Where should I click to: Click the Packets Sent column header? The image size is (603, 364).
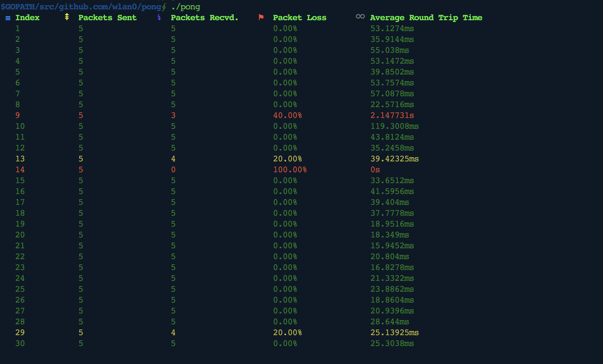click(107, 18)
